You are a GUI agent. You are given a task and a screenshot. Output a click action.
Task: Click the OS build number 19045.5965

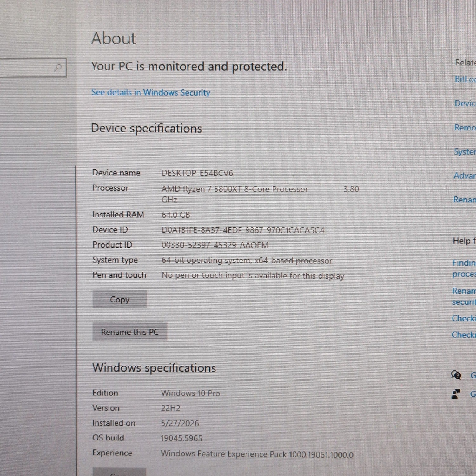(x=182, y=438)
